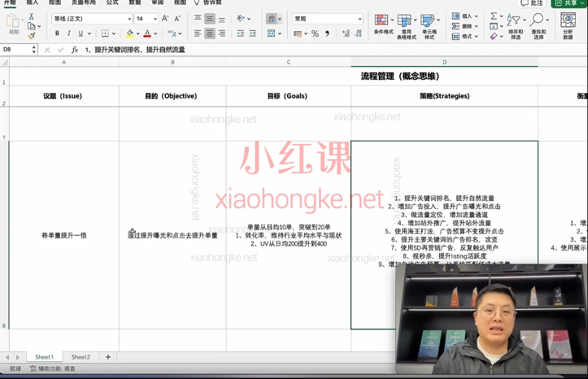Screen dimensions: 588x379
Task: Click the Merge cells icon
Action: pyautogui.click(x=271, y=33)
